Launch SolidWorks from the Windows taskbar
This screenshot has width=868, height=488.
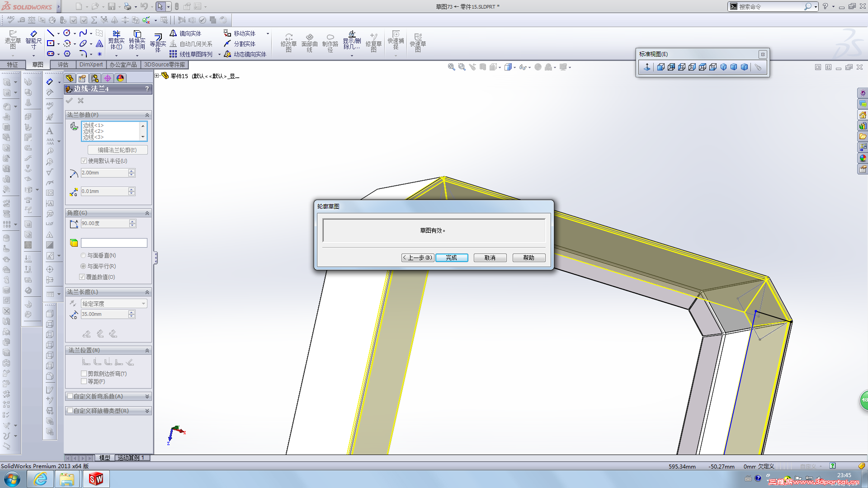click(x=96, y=479)
